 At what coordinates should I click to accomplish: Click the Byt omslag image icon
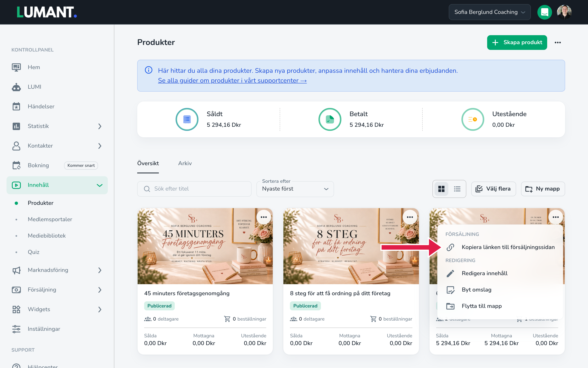(450, 290)
